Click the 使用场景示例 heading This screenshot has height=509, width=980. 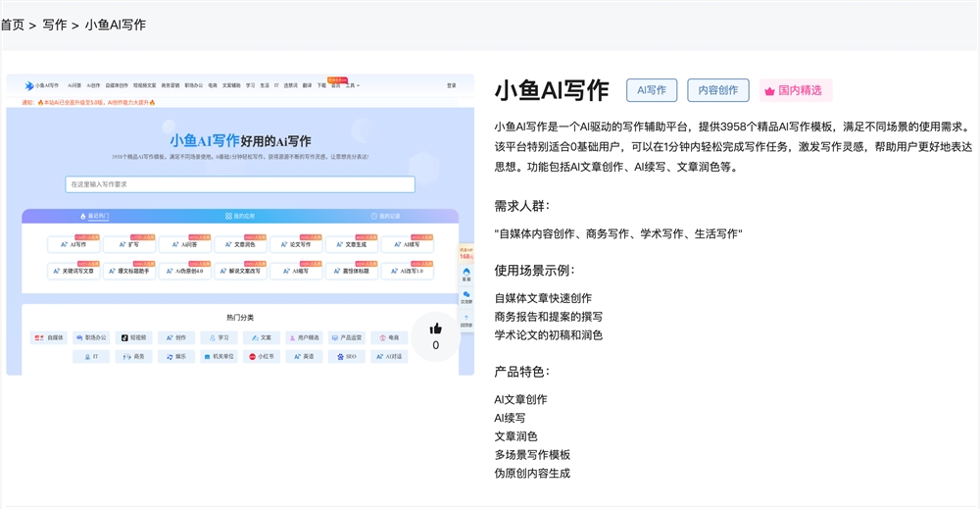(x=534, y=271)
